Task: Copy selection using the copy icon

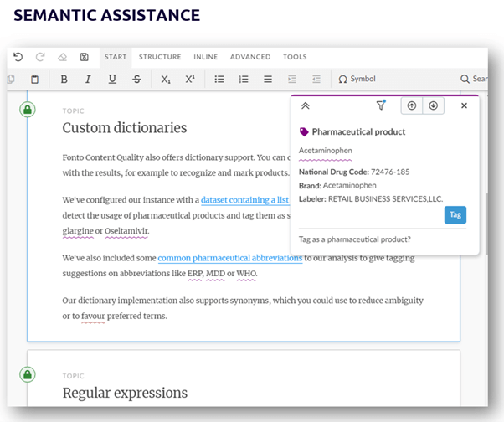Action: tap(11, 79)
